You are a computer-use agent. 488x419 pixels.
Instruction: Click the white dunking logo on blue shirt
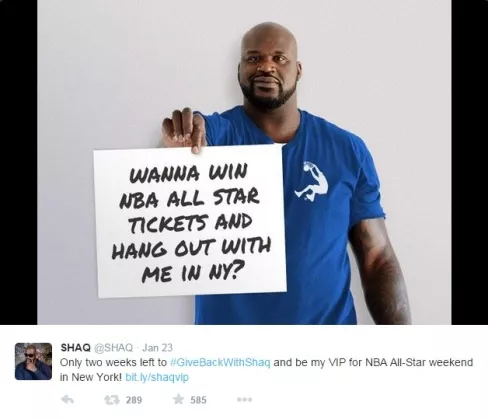pyautogui.click(x=312, y=181)
